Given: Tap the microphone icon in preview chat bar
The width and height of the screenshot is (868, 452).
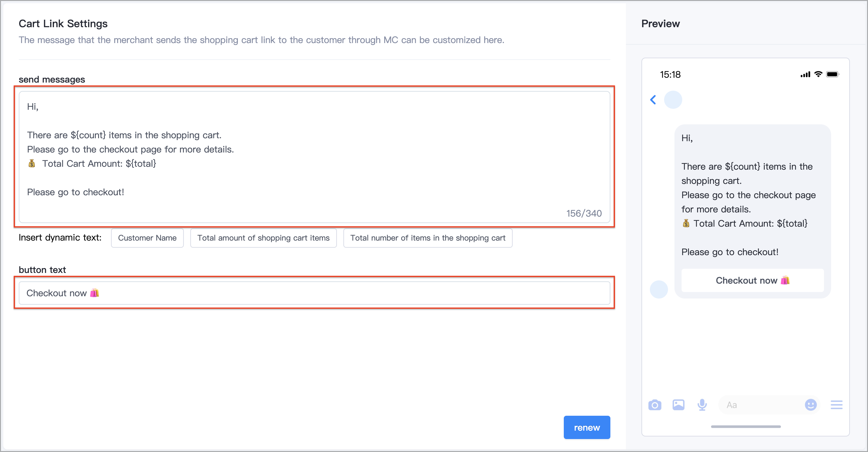Looking at the screenshot, I should click(x=702, y=405).
